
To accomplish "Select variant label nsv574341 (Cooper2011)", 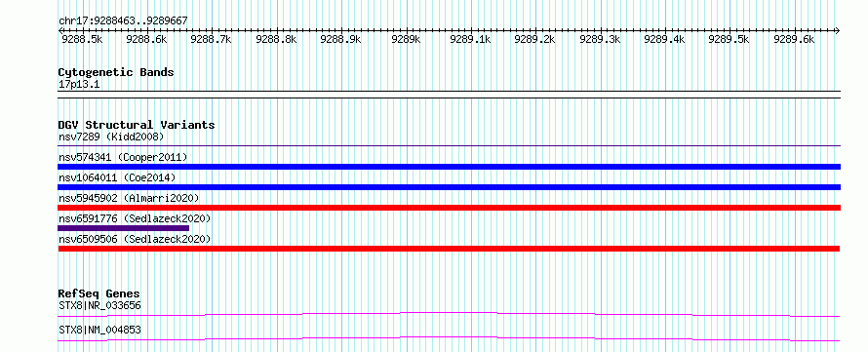I will tap(123, 158).
